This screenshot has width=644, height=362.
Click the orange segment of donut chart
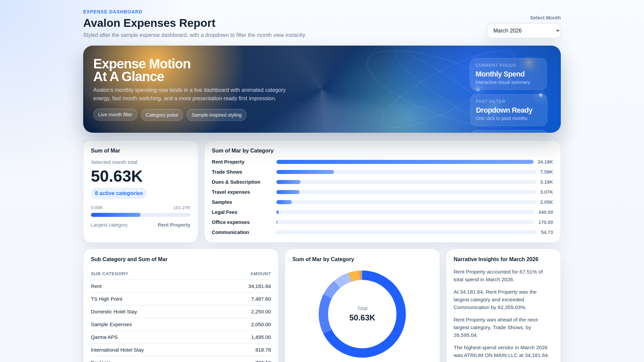tap(354, 276)
